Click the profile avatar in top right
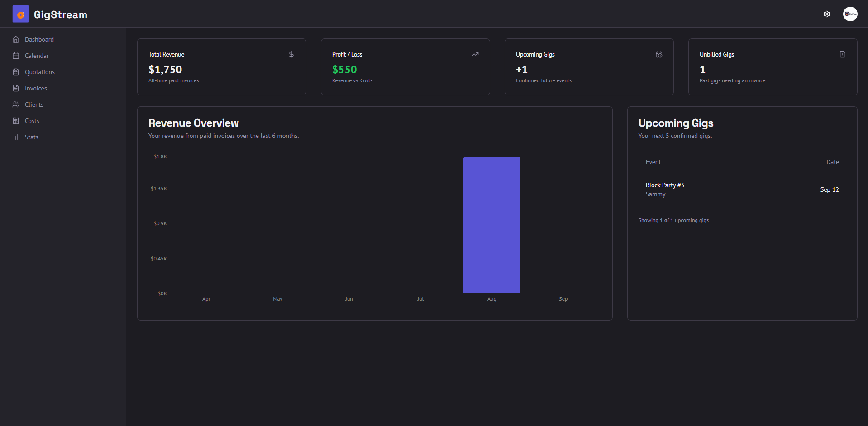Image resolution: width=868 pixels, height=426 pixels. point(850,14)
